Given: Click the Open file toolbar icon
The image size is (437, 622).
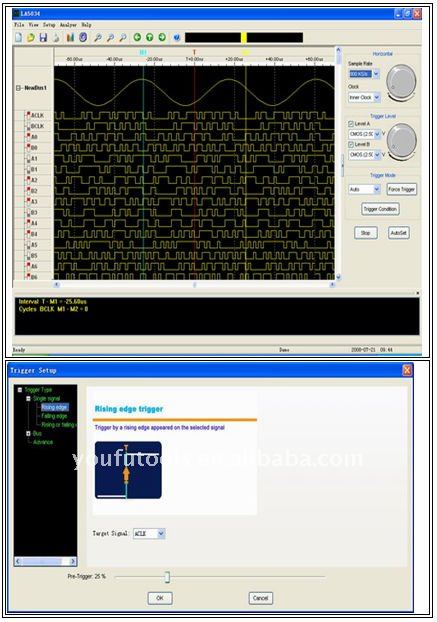Looking at the screenshot, I should 31,38.
